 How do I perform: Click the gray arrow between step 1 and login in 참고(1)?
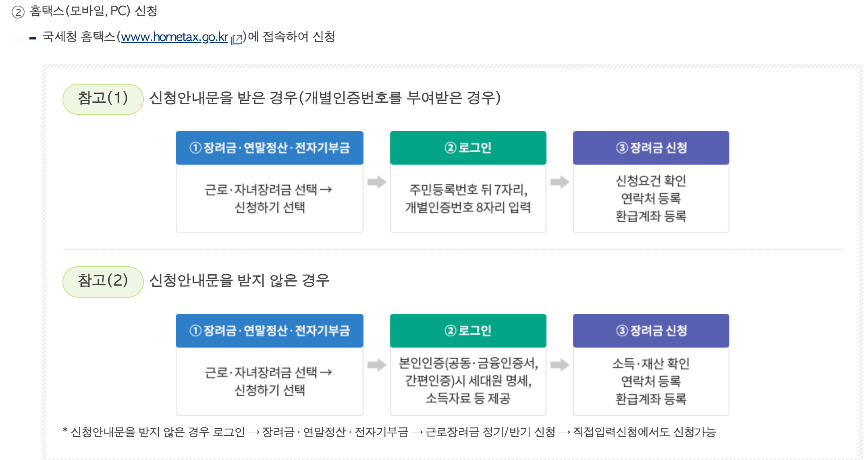377,182
